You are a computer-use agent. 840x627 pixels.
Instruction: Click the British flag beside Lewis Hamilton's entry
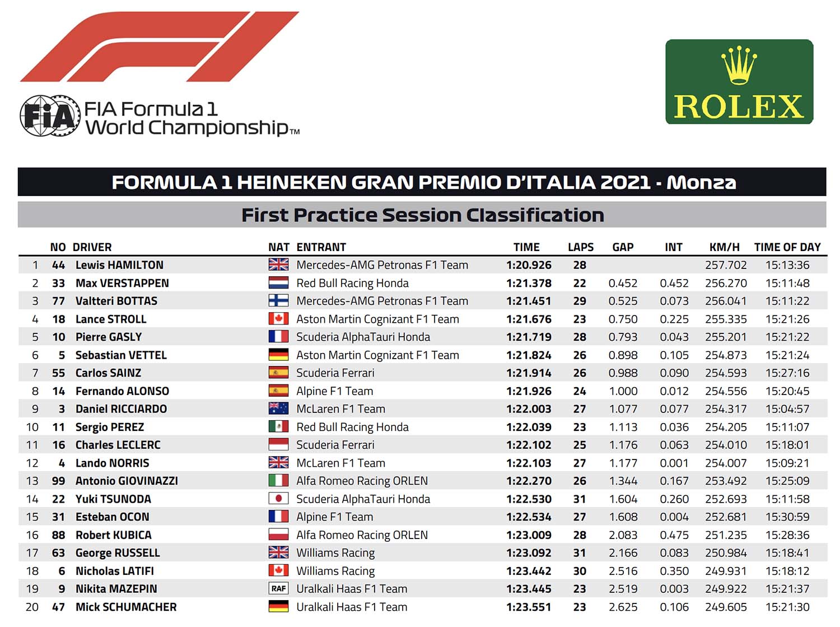coord(278,265)
